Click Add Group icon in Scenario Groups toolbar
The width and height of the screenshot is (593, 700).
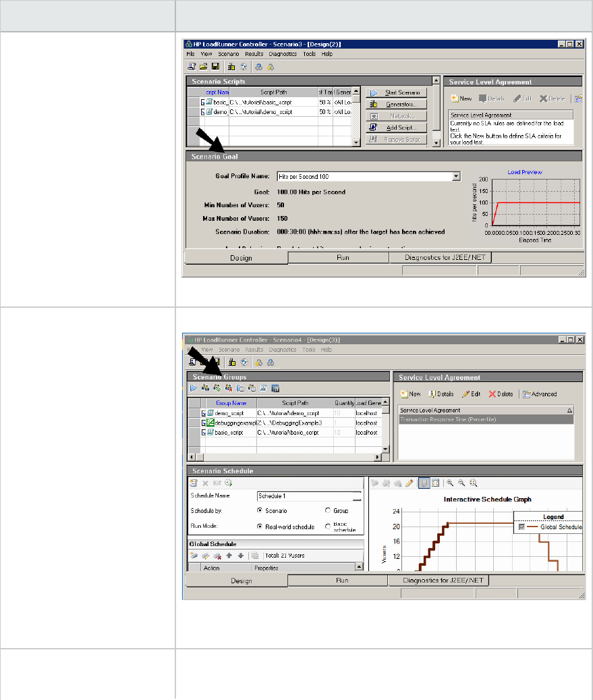tap(217, 388)
